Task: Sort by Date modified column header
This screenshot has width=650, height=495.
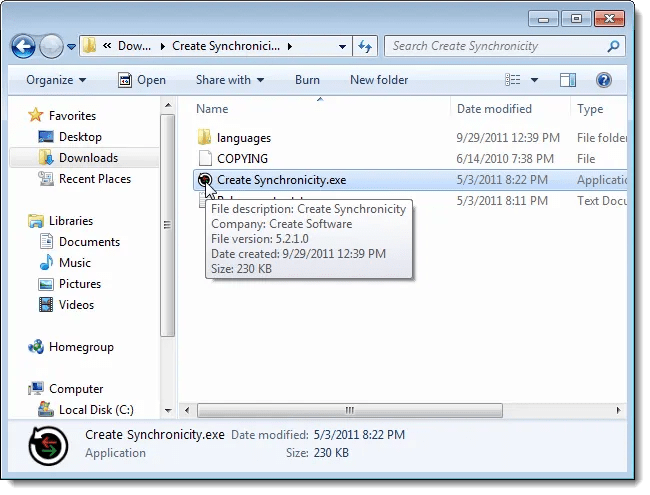Action: (494, 109)
